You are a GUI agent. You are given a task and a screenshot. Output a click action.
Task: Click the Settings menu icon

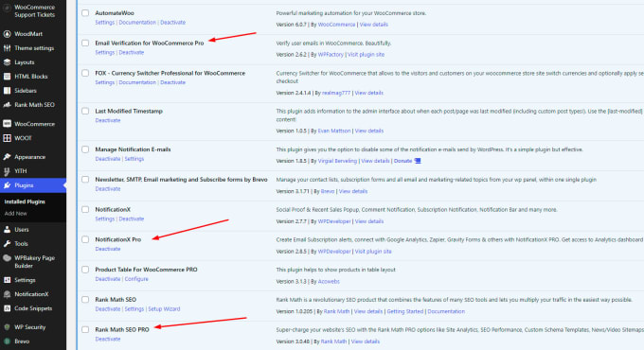point(7,280)
